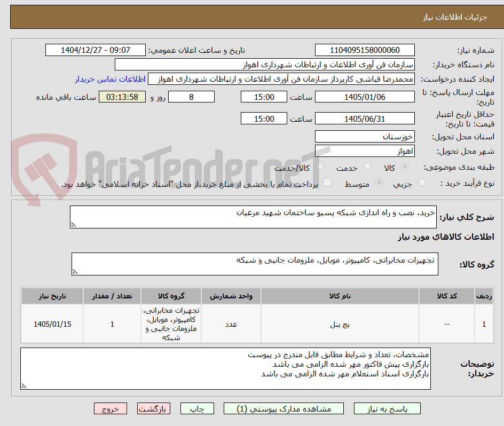504x426 pixels.
Task: Click the need date cell 1405/01/15
Action: [52, 324]
